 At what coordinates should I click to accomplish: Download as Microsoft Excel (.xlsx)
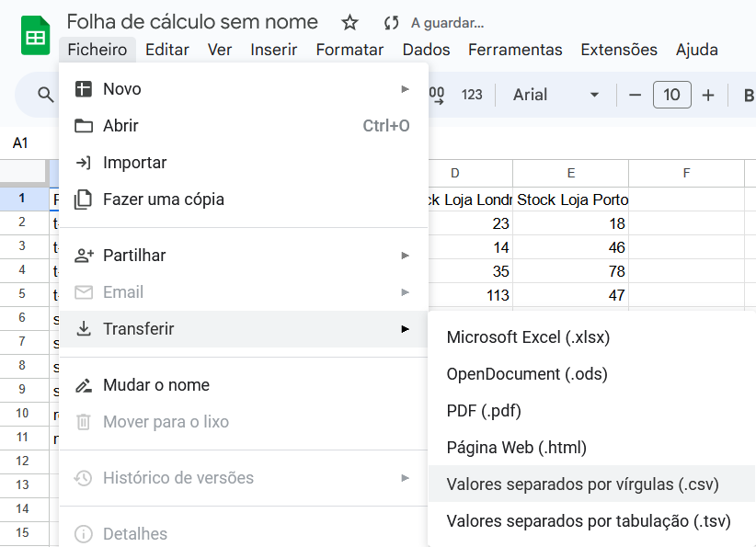(528, 337)
